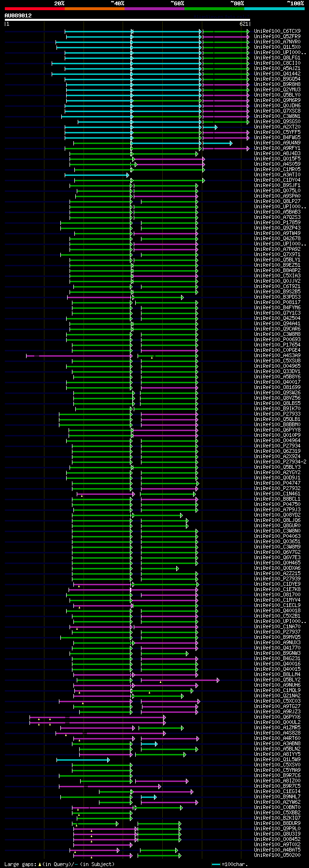Select hit label UniRef100_P27933
Image resolution: width=309 pixels, height=868 pixels.
pyautogui.click(x=277, y=414)
